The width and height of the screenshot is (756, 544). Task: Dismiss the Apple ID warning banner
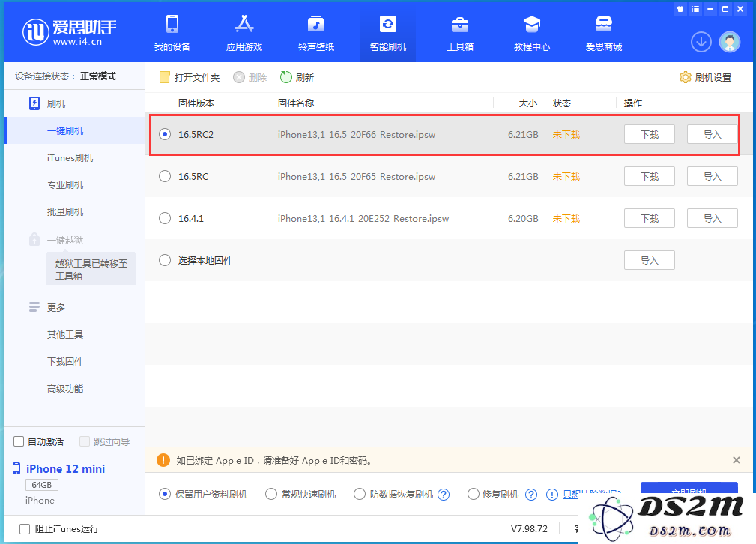pyautogui.click(x=737, y=460)
